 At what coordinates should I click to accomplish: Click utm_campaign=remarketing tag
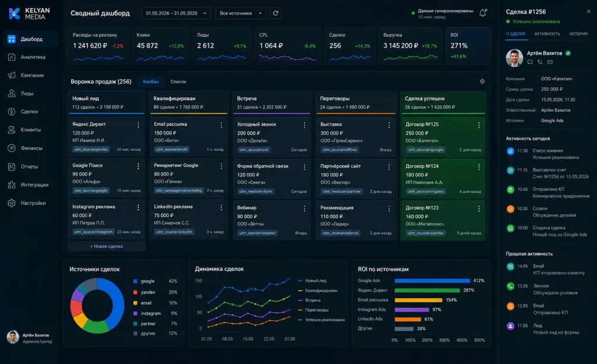tap(179, 190)
